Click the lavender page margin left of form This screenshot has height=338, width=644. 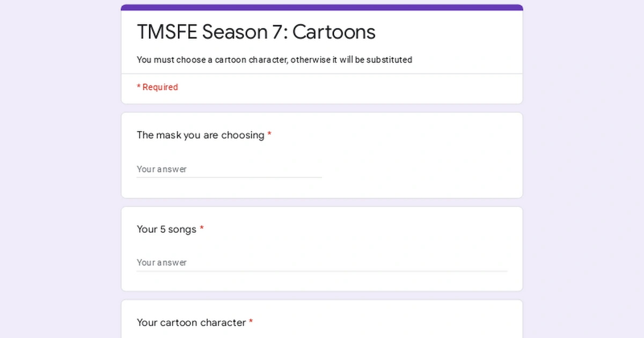pyautogui.click(x=59, y=172)
